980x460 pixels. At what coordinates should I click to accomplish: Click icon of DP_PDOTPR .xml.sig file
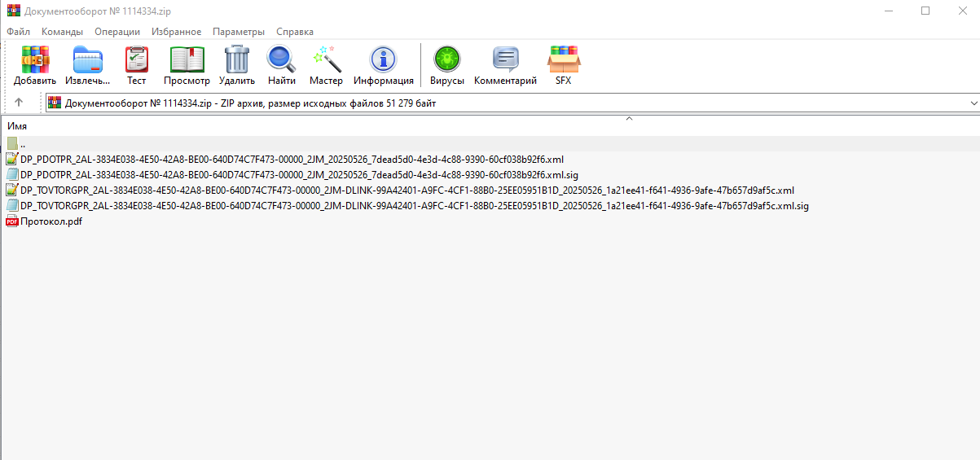tap(12, 175)
